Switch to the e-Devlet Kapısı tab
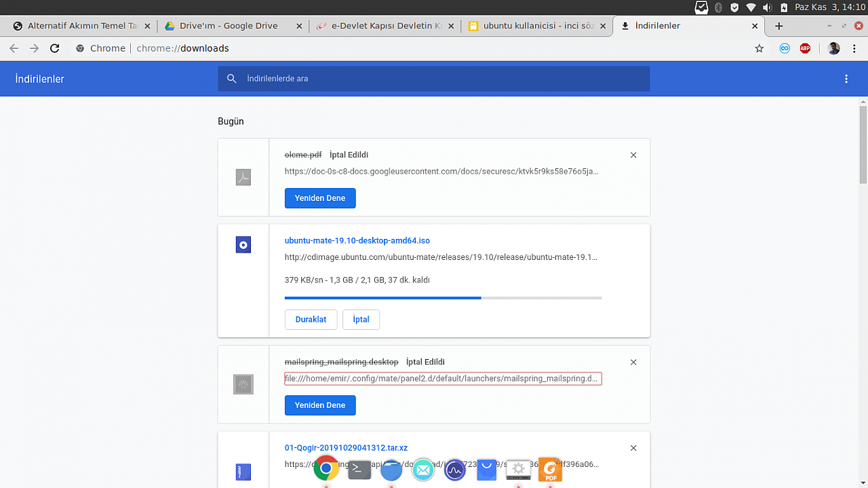Screen dimensions: 868x488 (x=387, y=26)
